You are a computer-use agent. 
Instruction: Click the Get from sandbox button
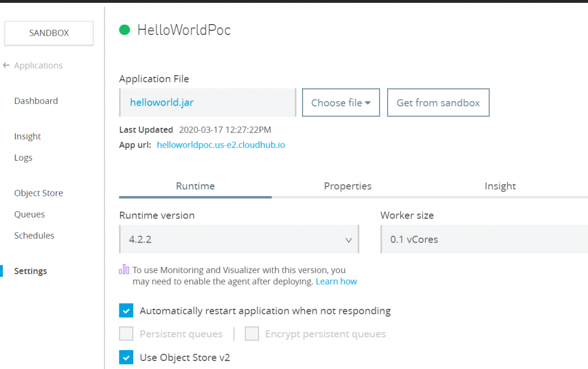pos(438,102)
